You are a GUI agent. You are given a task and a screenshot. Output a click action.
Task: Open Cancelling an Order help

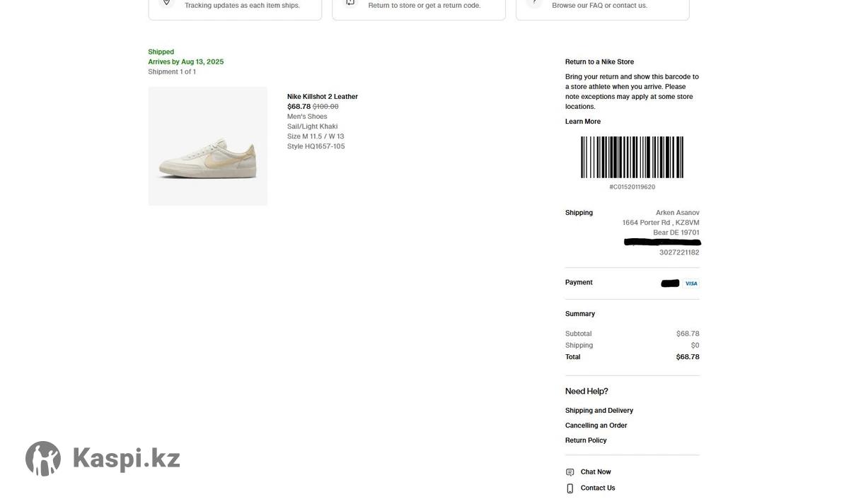click(x=596, y=426)
